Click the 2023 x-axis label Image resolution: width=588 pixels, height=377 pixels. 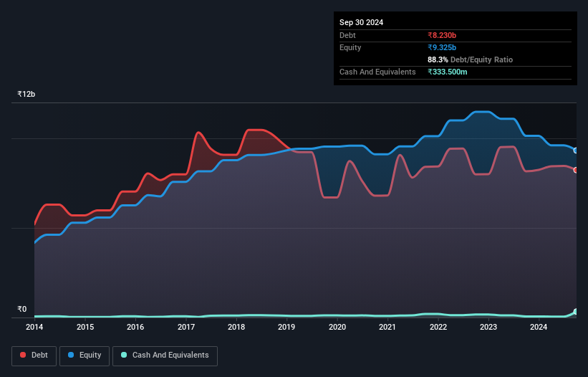tap(488, 327)
